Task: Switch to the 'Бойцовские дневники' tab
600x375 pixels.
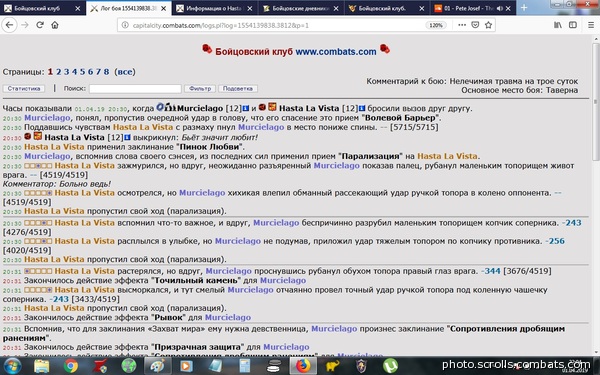Action: (302, 8)
